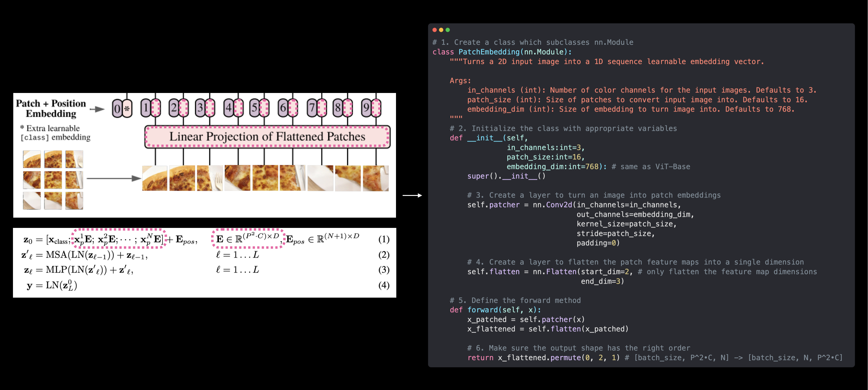
Task: Click the def forward(self, x) line
Action: (495, 310)
